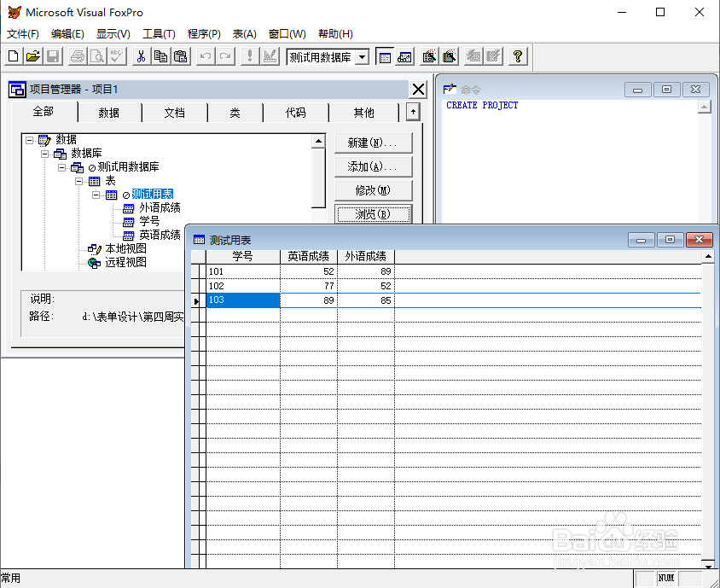Click the Cut scissors icon

pos(142,56)
